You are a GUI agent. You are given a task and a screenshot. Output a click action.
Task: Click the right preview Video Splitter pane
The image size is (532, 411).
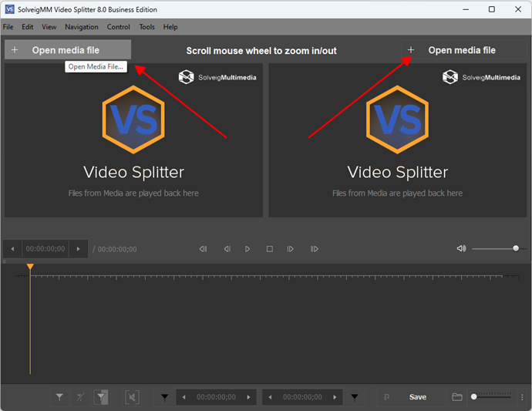398,140
